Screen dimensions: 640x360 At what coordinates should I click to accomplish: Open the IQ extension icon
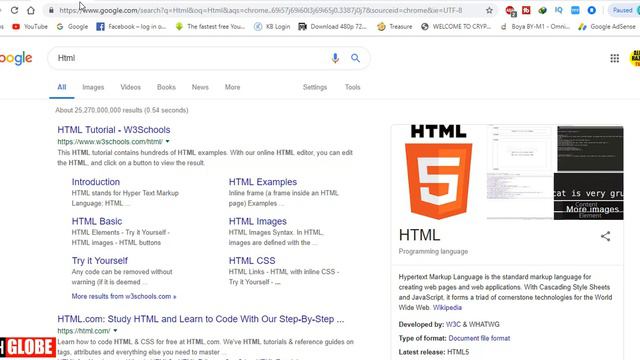point(559,10)
